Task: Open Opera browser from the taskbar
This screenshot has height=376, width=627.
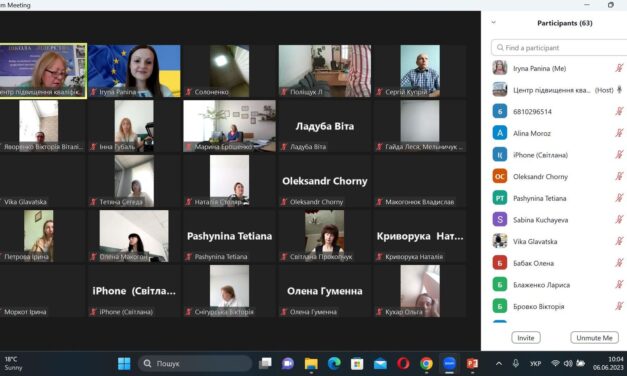Action: click(x=403, y=364)
